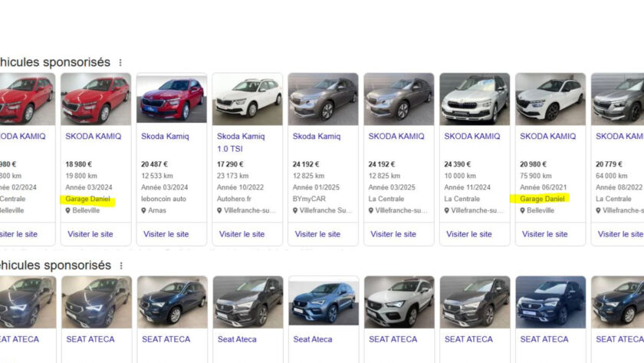644x363 pixels.
Task: Open the light blue Seat Ateca photo on grey floor
Action: click(x=324, y=303)
